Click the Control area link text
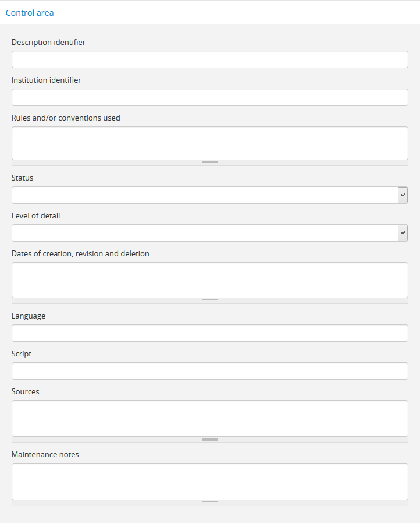Viewport: 420px width, 523px height. click(30, 13)
